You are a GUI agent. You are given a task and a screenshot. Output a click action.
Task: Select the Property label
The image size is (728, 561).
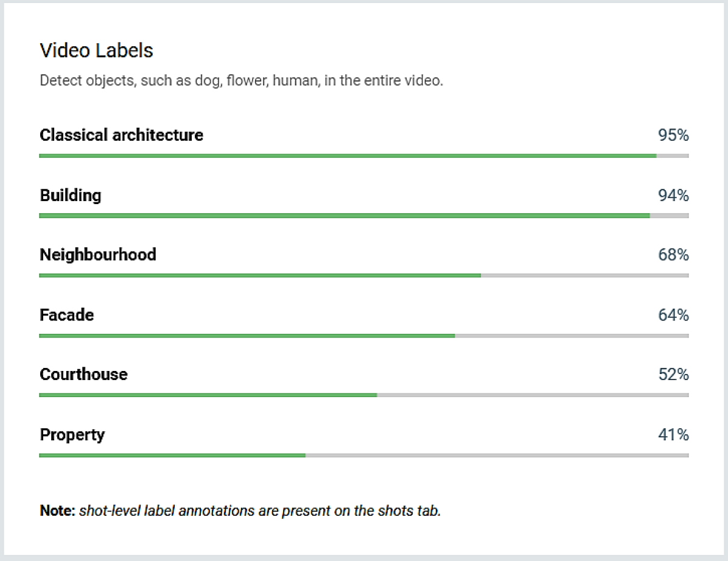coord(72,435)
